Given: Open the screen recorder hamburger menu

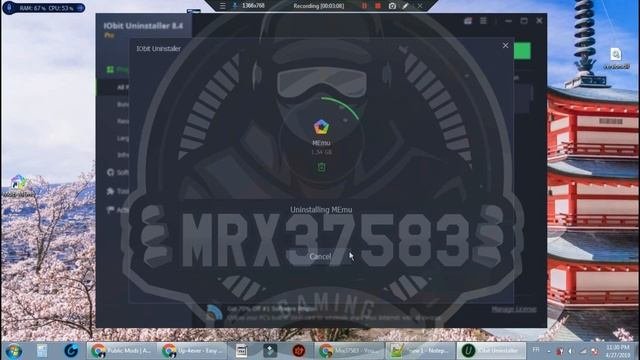Looking at the screenshot, I should click(222, 6).
